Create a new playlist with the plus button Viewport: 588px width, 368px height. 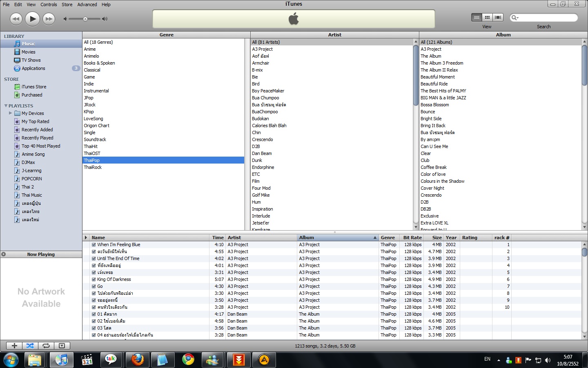point(14,346)
